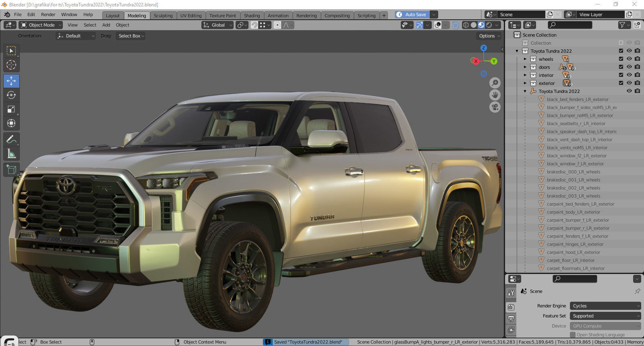Pin the Scene properties panel
Viewport: 644px width, 346px height.
coord(637,291)
